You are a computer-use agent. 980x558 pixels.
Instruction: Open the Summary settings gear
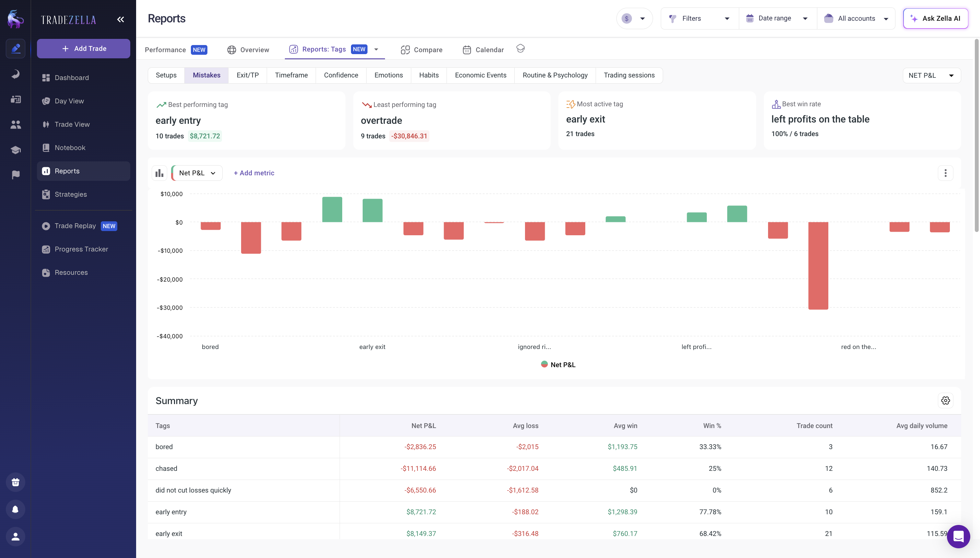click(x=946, y=400)
